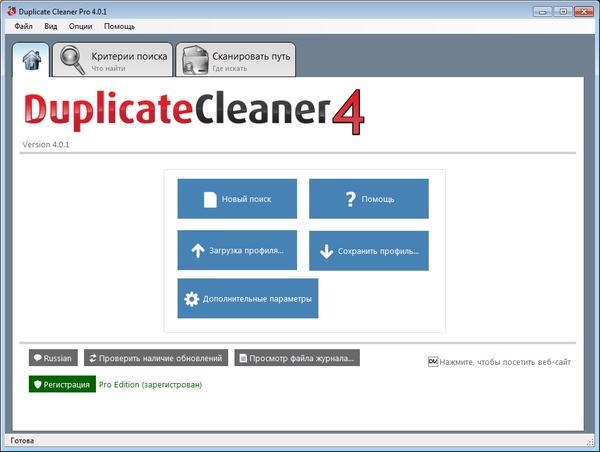Click the folder icon on the Scan Path tab
Image resolution: width=600 pixels, height=452 pixels.
193,61
